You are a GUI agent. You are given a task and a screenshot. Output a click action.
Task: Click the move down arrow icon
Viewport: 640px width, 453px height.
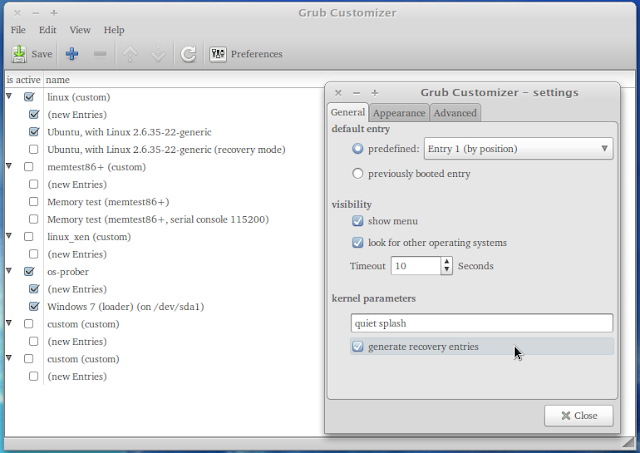pos(158,54)
